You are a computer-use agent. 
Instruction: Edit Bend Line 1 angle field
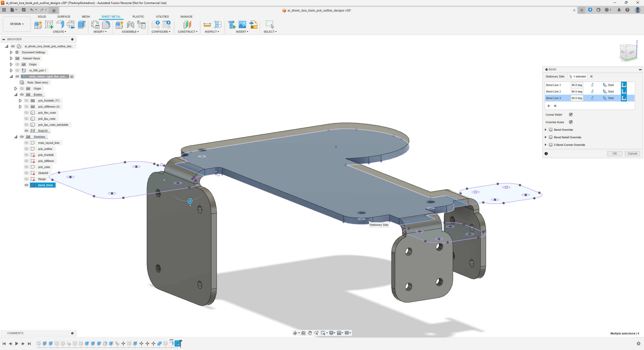coord(577,85)
